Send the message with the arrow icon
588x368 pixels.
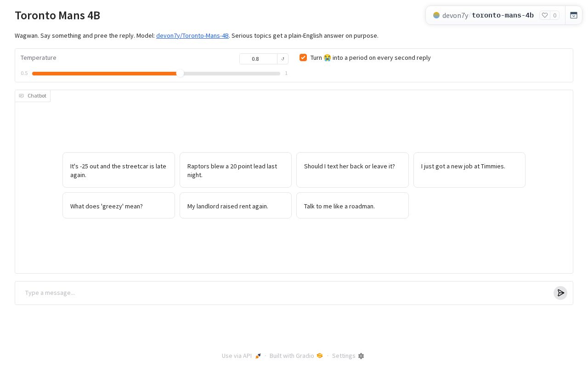(560, 293)
